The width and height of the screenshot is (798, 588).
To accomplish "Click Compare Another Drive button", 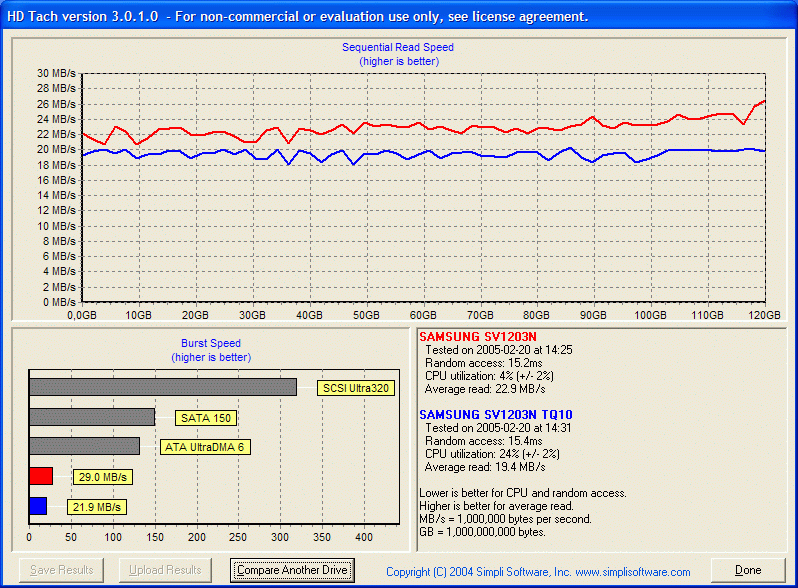I will (x=292, y=570).
